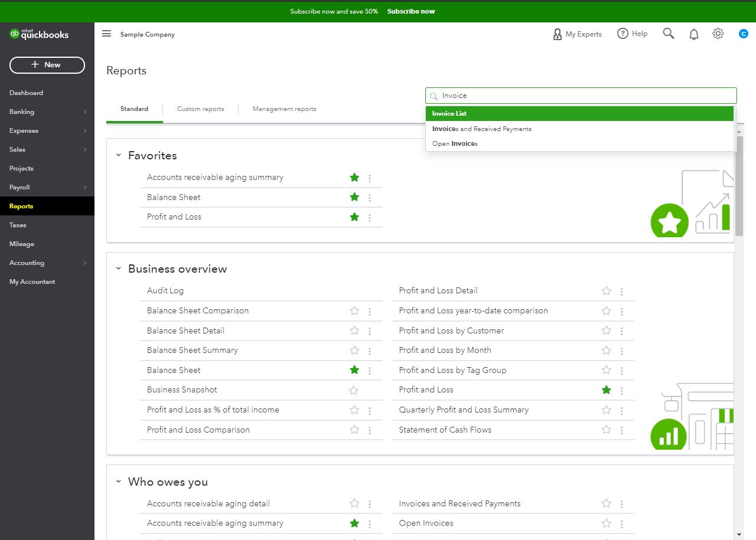Switch to the Custom reports tab
Screen dimensions: 756x540
point(201,109)
